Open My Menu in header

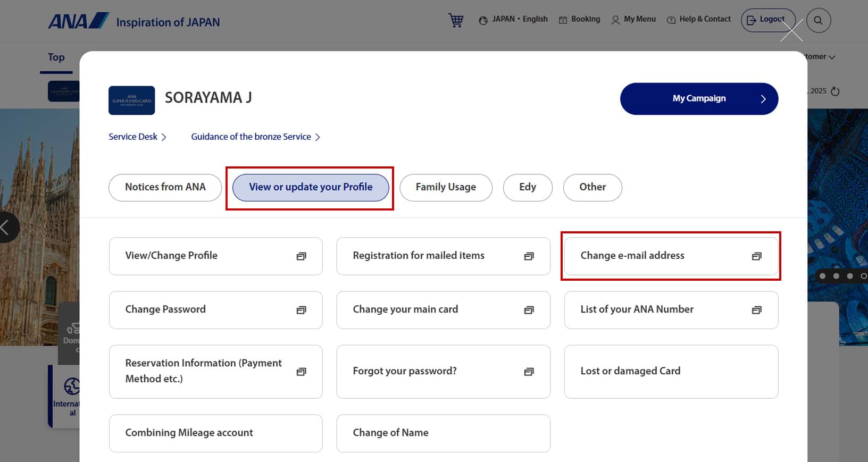coord(633,20)
